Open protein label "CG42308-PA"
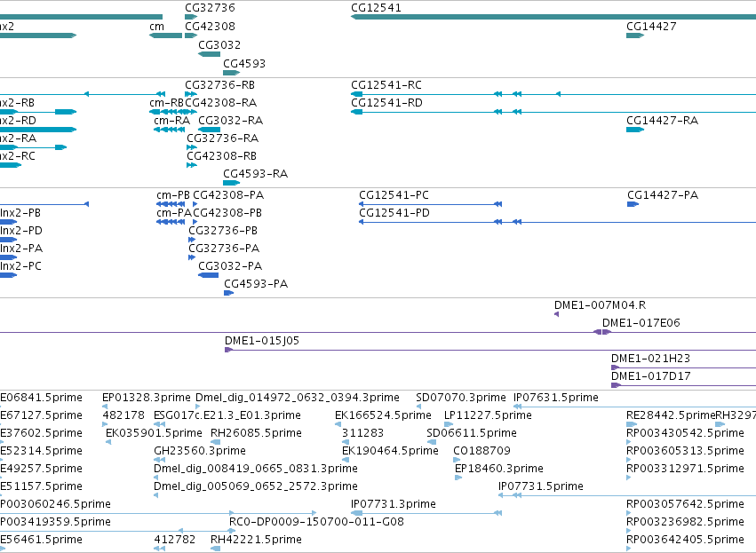Screen dimensions: 756x553 point(228,195)
